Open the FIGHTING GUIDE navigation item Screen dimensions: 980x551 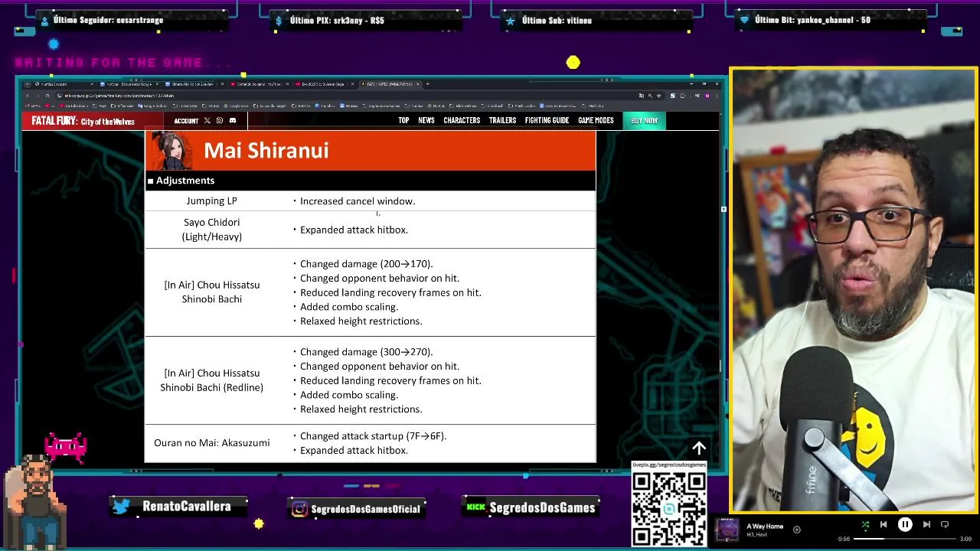pyautogui.click(x=547, y=120)
